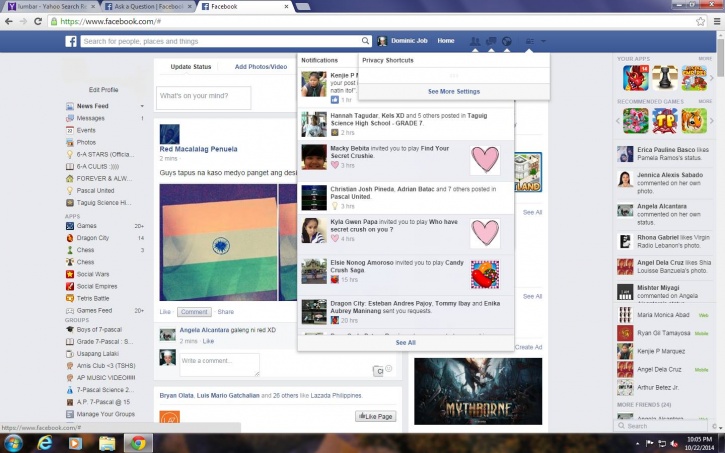Open the tiger recommended game icon
Viewport: 725px width, 453px height.
point(694,121)
